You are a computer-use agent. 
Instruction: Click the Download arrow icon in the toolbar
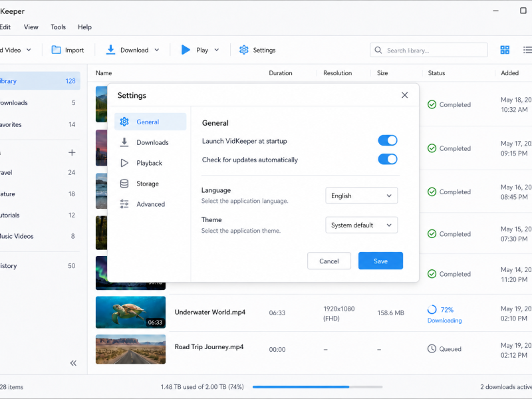click(110, 49)
